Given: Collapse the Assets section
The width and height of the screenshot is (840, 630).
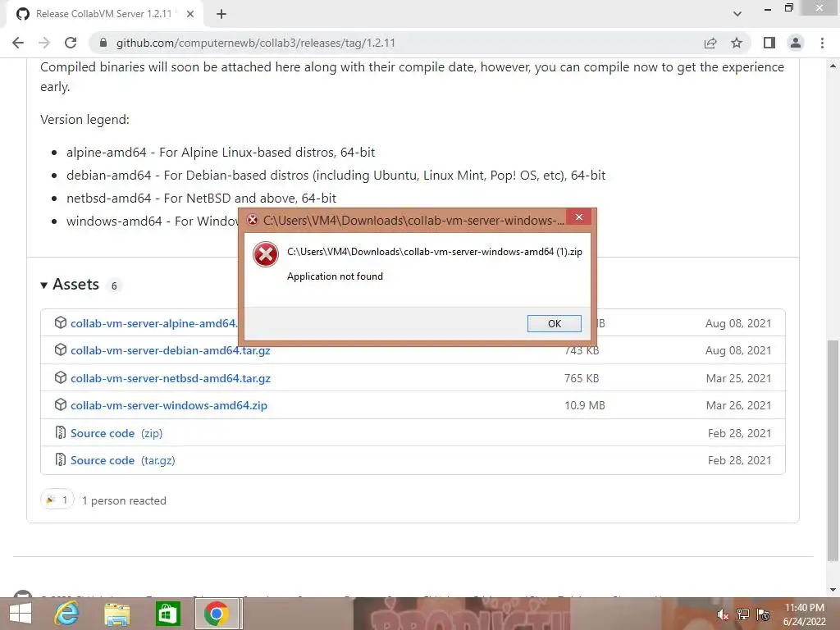Looking at the screenshot, I should [x=70, y=285].
